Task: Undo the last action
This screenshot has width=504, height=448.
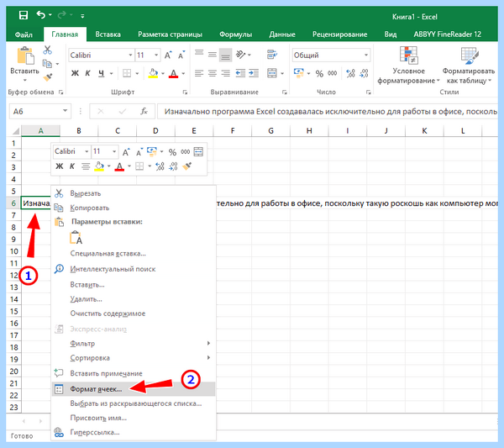Action: (41, 15)
